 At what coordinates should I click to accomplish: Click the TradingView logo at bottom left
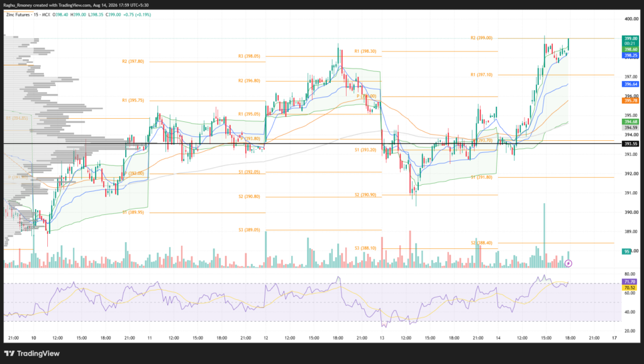coord(32,353)
